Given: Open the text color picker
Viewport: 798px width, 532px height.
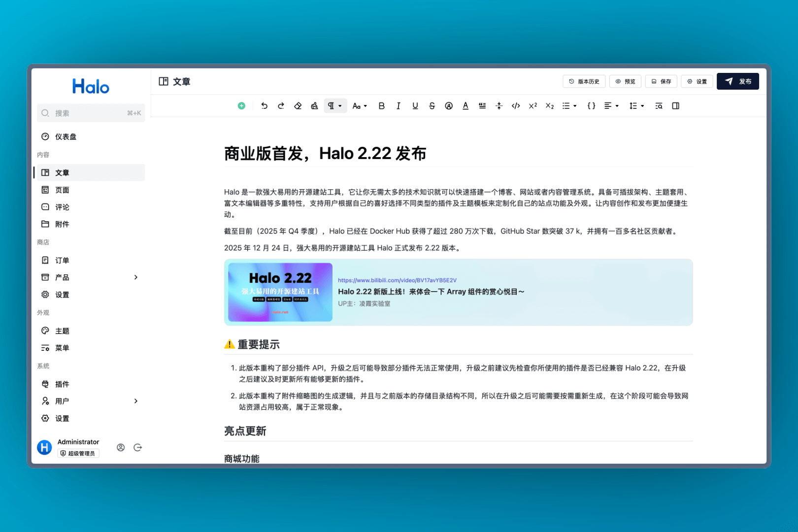Looking at the screenshot, I should point(465,106).
